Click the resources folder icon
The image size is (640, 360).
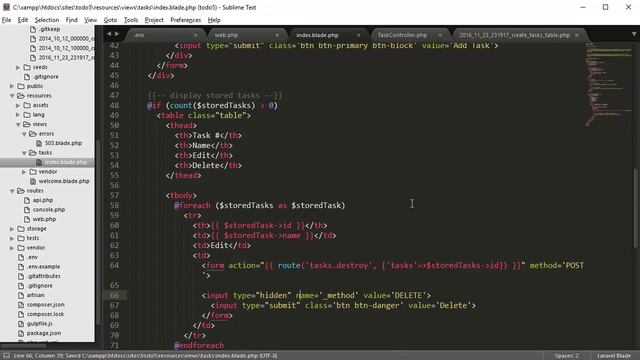pos(21,96)
